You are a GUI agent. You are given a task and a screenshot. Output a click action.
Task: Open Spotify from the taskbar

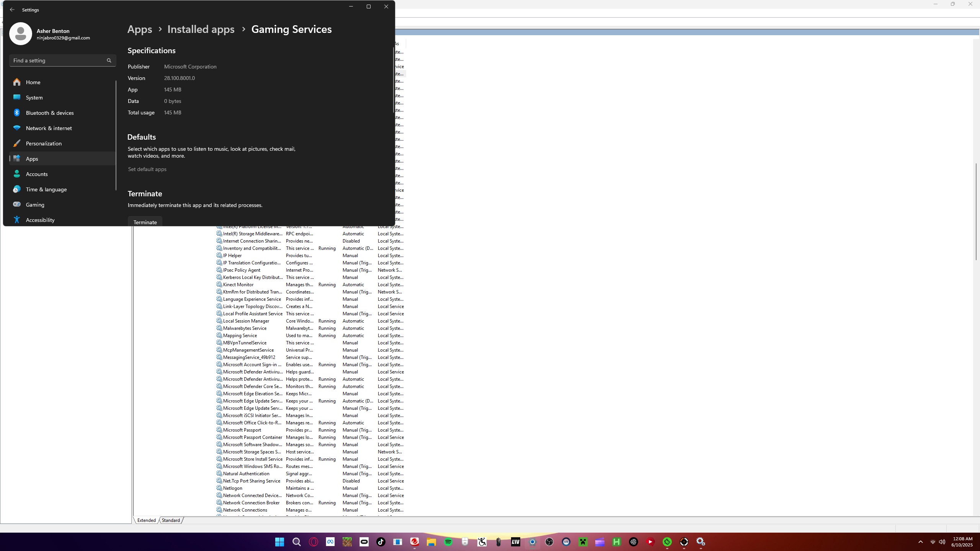(x=448, y=542)
